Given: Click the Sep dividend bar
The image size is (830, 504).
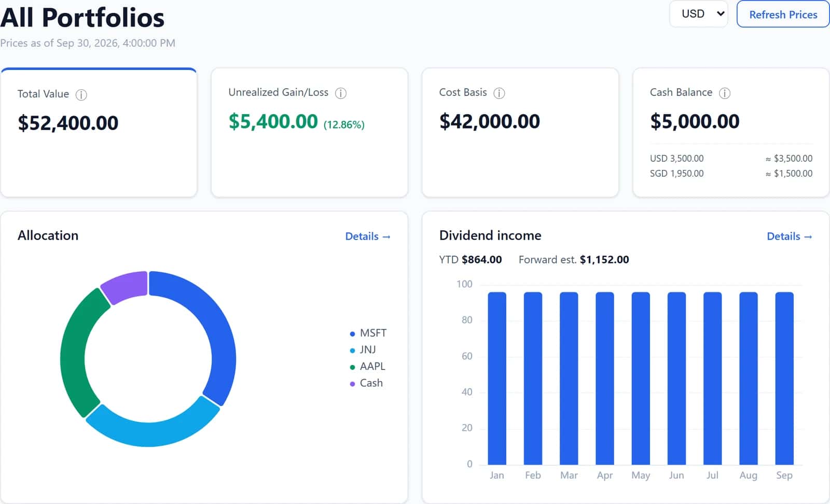Looking at the screenshot, I should tap(784, 379).
